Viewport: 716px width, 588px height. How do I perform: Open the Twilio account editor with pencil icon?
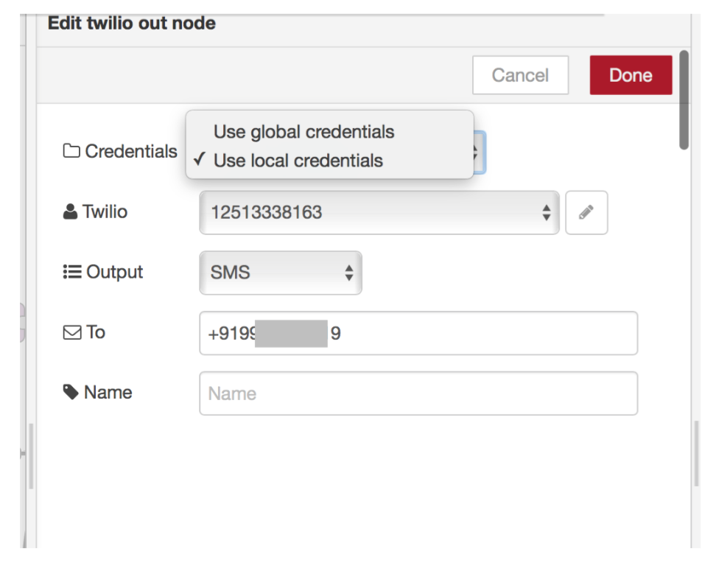pyautogui.click(x=586, y=212)
